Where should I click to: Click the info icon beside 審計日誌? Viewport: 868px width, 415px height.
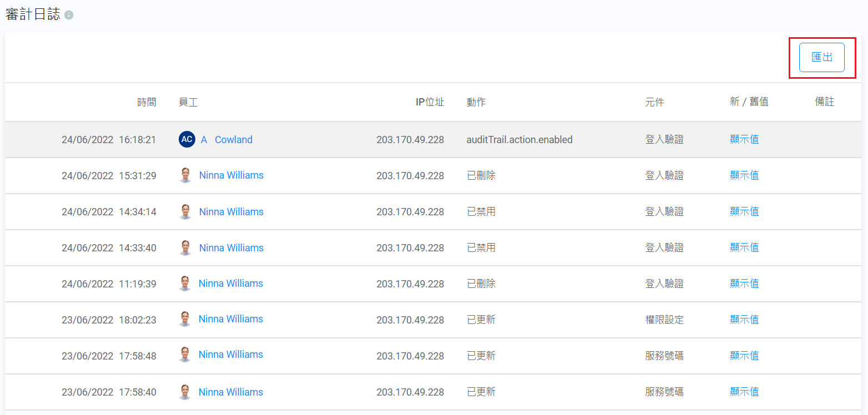coord(69,15)
